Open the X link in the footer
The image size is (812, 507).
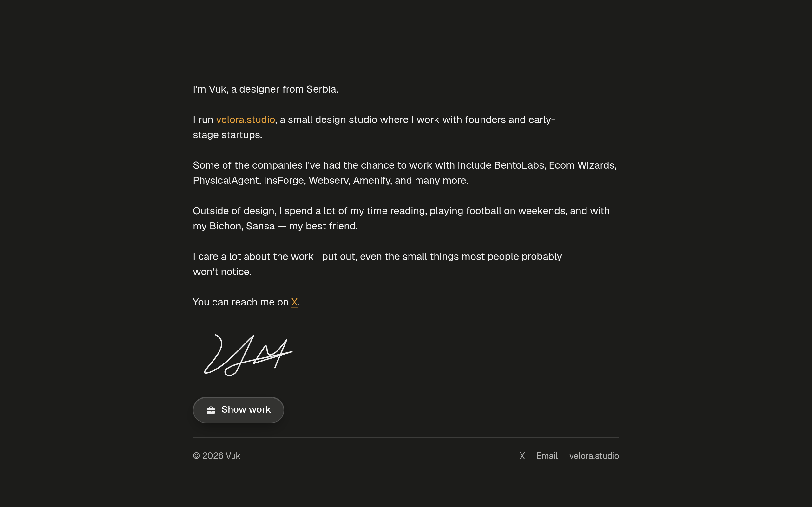522,456
